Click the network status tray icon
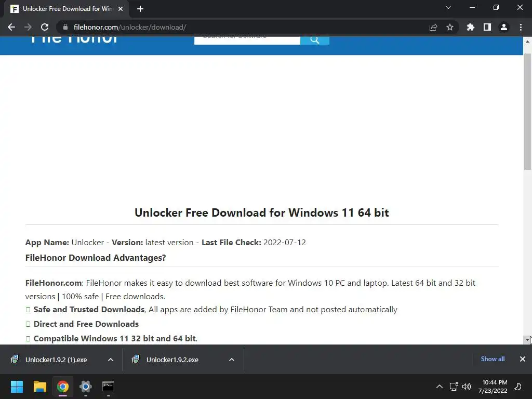The image size is (532, 399). pyautogui.click(x=454, y=387)
